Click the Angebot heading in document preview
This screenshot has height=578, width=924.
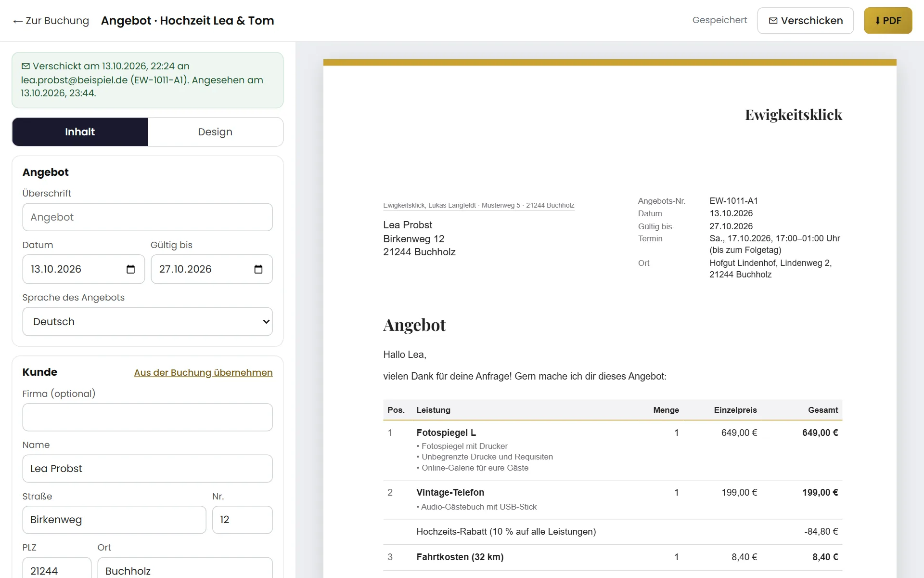(x=414, y=325)
